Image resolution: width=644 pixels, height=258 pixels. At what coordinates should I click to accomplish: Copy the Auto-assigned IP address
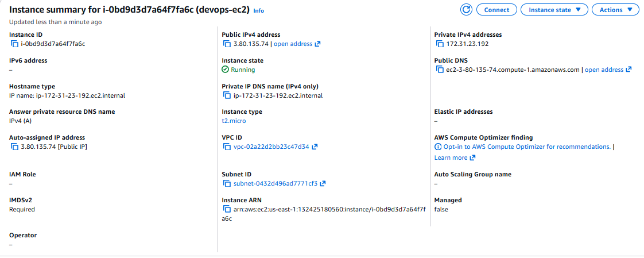click(x=14, y=147)
